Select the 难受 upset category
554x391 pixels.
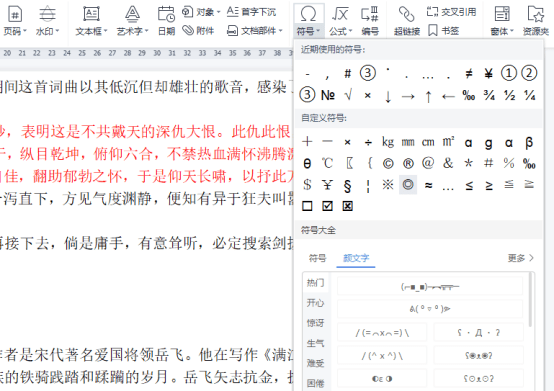316,363
